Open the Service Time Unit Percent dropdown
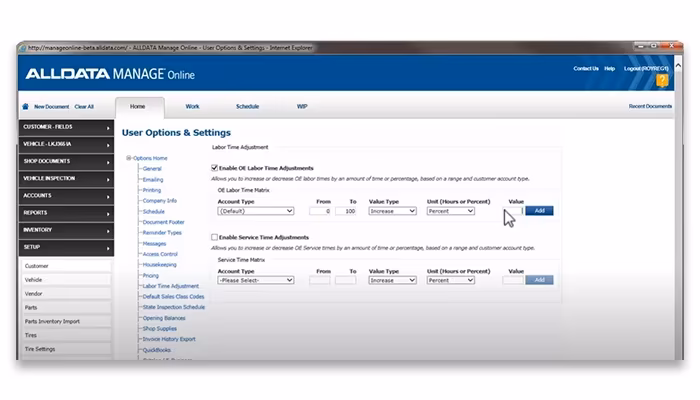This screenshot has height=400, width=700. (450, 280)
